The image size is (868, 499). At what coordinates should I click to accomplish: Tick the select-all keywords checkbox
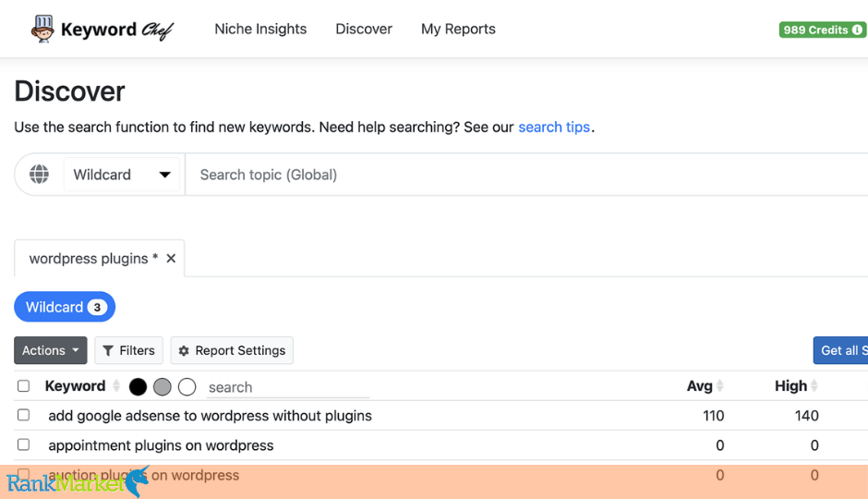23,385
